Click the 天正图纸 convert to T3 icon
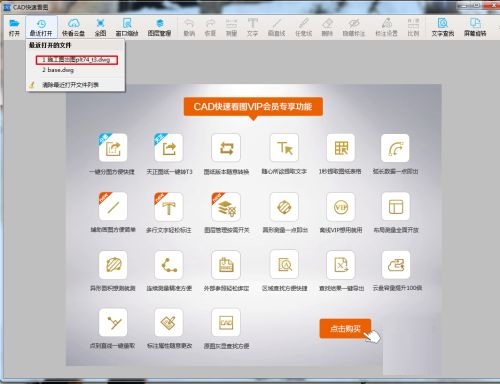The height and width of the screenshot is (384, 500). pyautogui.click(x=169, y=148)
